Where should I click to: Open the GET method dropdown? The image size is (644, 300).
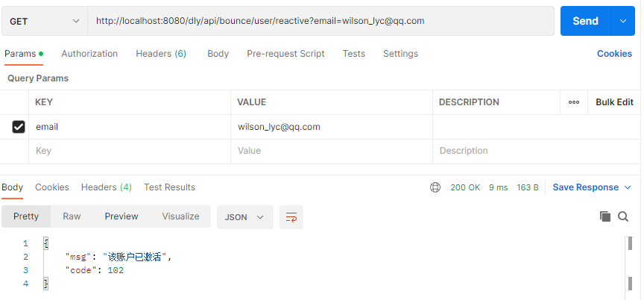(45, 21)
